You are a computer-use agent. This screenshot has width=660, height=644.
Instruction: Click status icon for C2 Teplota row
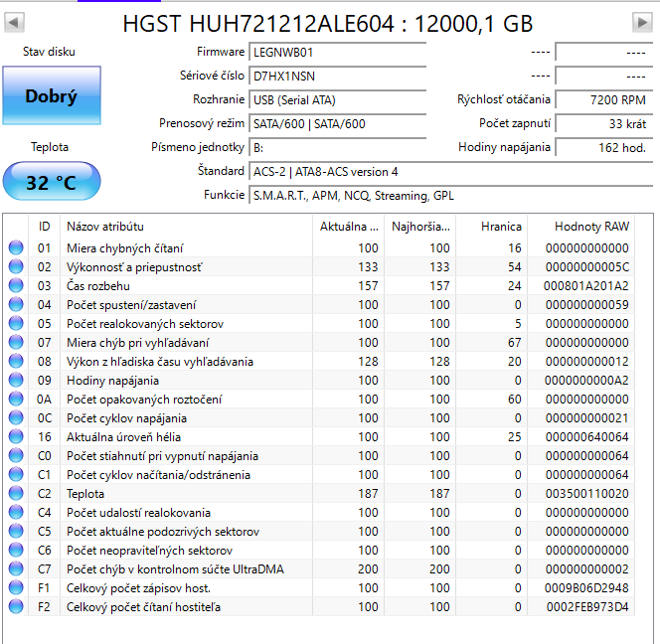point(16,493)
